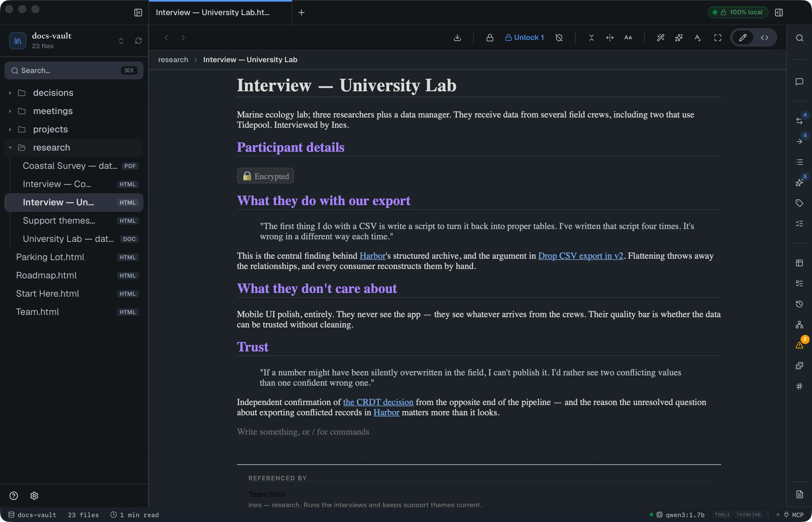The height and width of the screenshot is (522, 812).
Task: Toggle the left sidebar panel icon
Action: pos(138,13)
